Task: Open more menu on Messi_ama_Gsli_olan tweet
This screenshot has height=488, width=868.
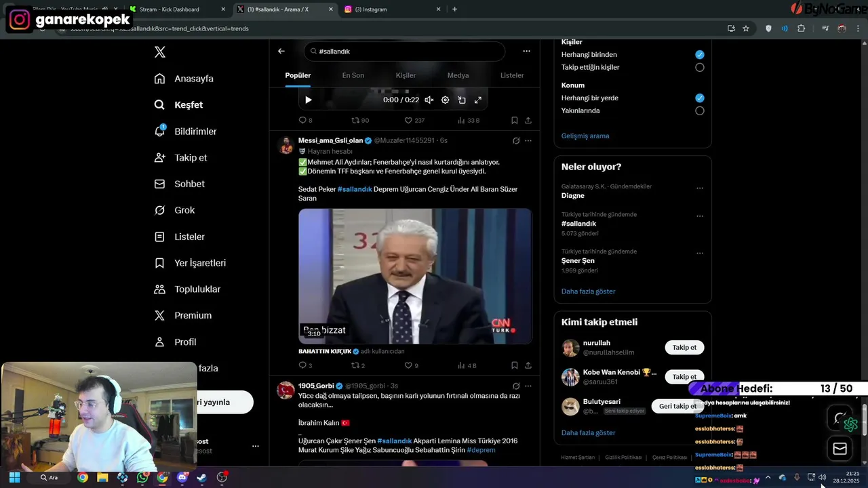Action: (x=528, y=140)
